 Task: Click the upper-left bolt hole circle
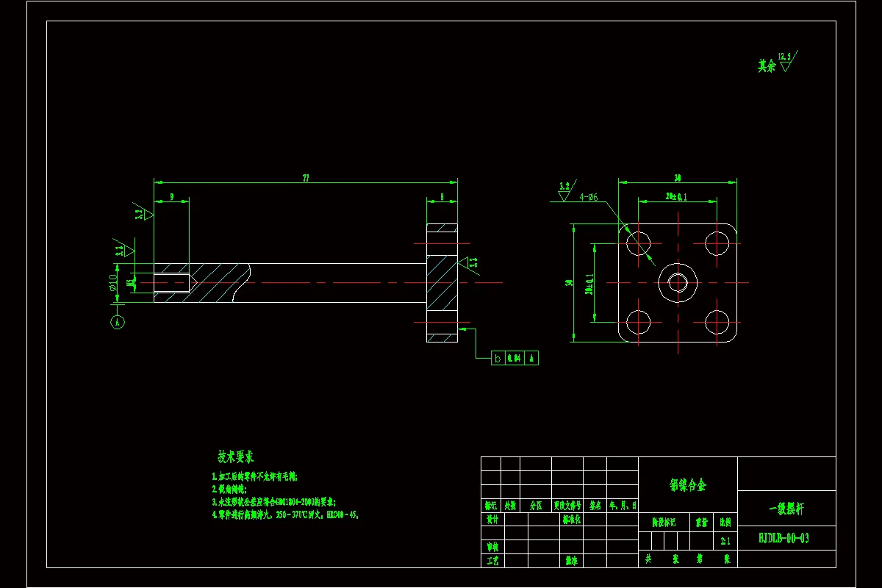point(639,243)
